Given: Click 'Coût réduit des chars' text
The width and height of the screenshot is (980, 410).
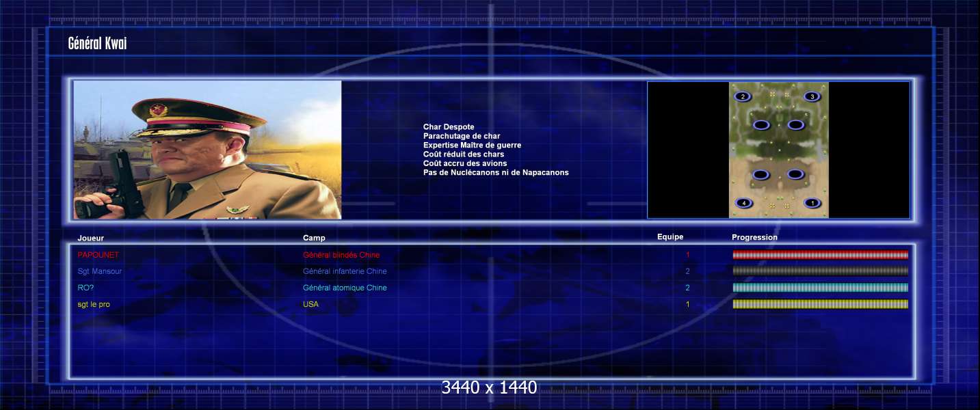Looking at the screenshot, I should [464, 154].
